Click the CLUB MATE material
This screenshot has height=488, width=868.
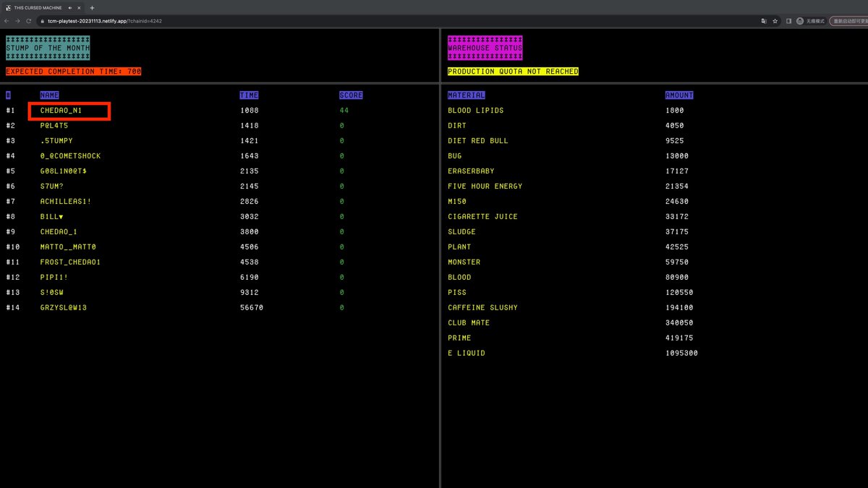coord(469,323)
